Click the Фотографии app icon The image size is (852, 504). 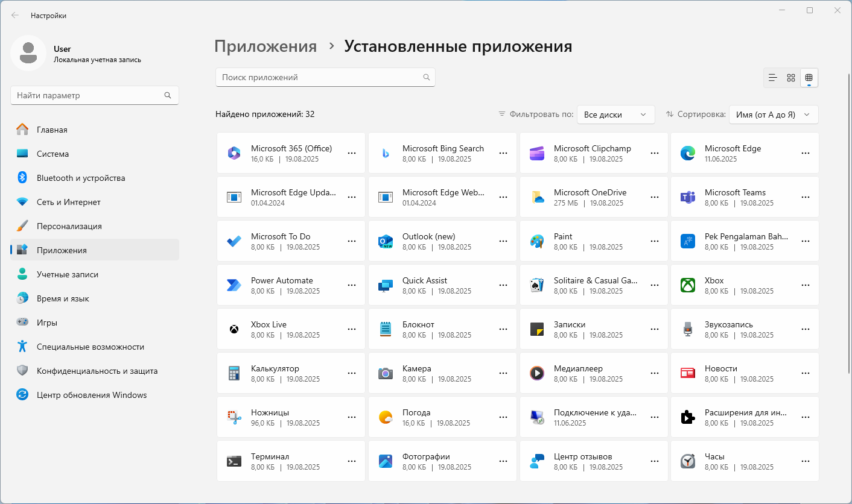[386, 461]
